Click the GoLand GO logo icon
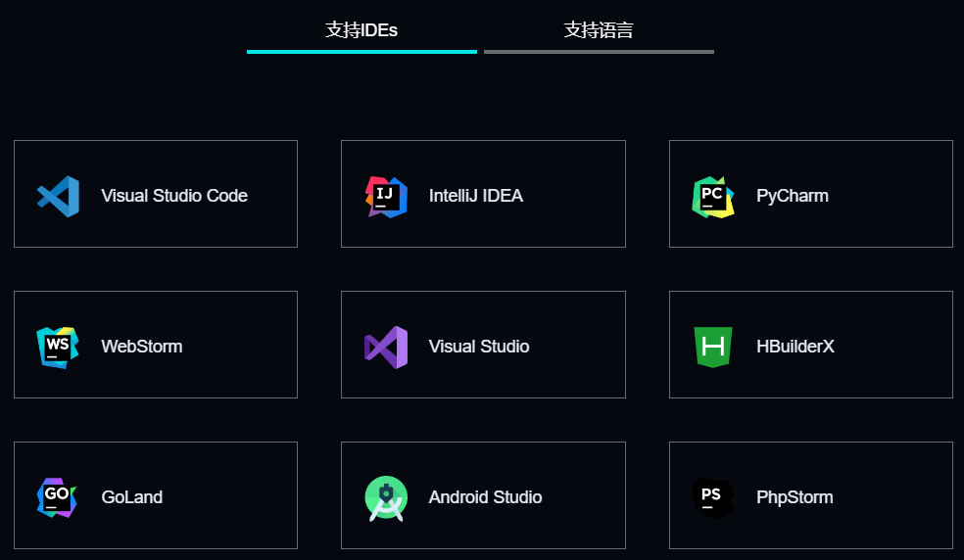Image resolution: width=964 pixels, height=560 pixels. coord(57,497)
